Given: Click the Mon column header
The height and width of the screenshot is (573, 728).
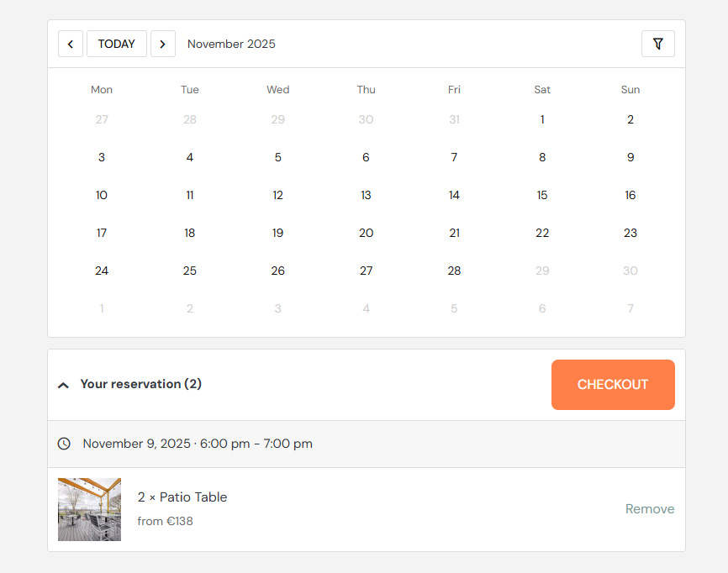Looking at the screenshot, I should click(x=102, y=89).
